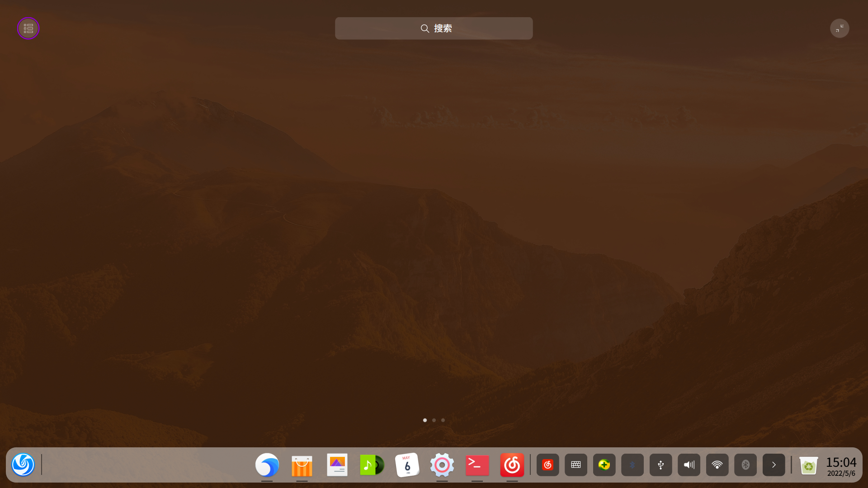Launch the browser from the dock

(267, 465)
